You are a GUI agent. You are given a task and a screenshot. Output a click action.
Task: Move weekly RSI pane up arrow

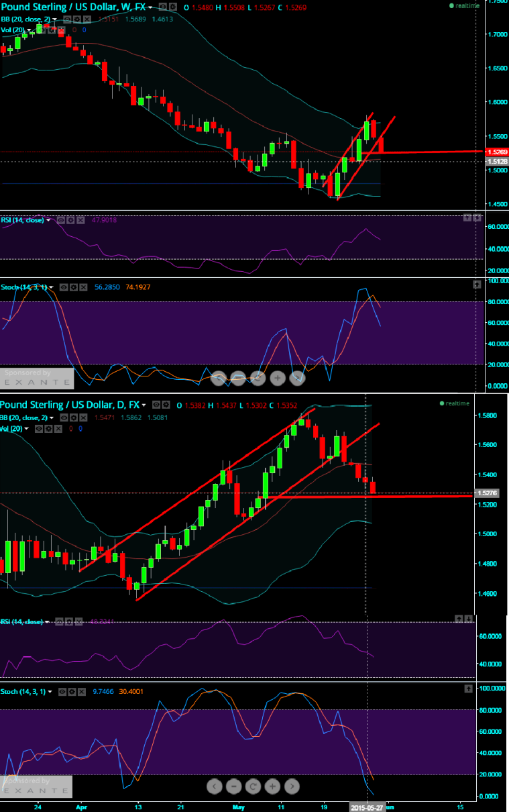(468, 217)
